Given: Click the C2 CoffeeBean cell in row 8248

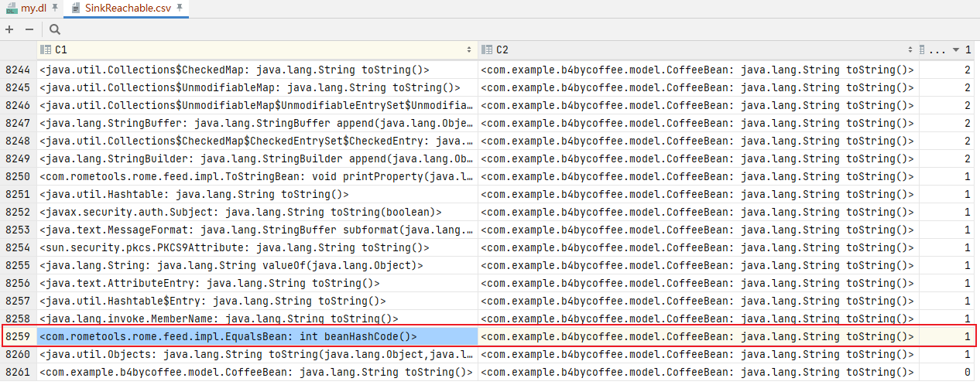Looking at the screenshot, I should (x=698, y=141).
